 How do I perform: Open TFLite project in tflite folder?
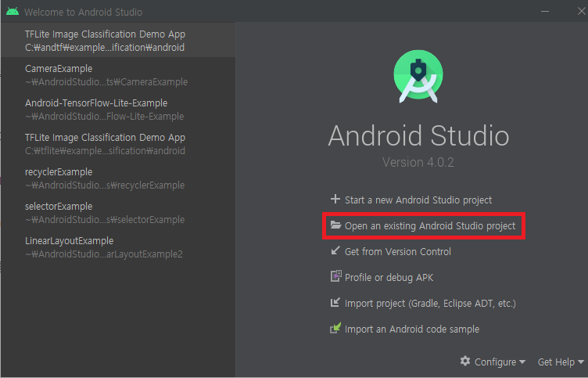coord(118,144)
